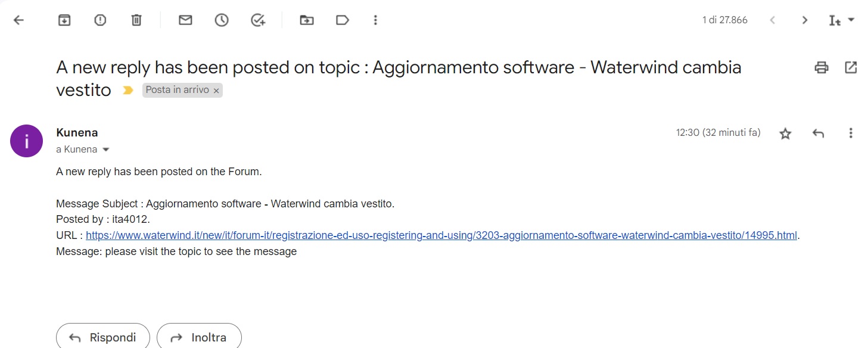Open email in a new window
This screenshot has width=868, height=348.
851,67
